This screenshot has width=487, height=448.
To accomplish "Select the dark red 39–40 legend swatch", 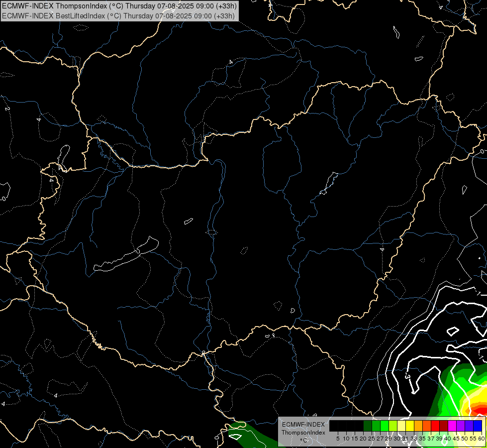I will click(x=444, y=426).
